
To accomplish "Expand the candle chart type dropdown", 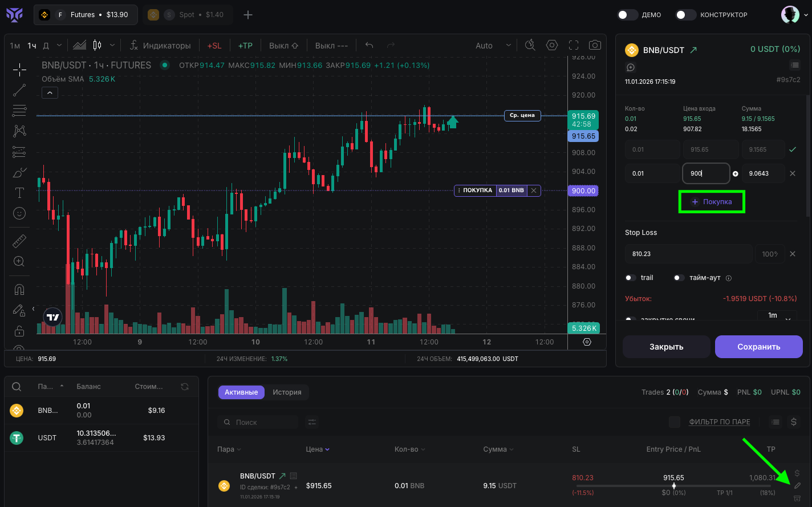I will [112, 46].
